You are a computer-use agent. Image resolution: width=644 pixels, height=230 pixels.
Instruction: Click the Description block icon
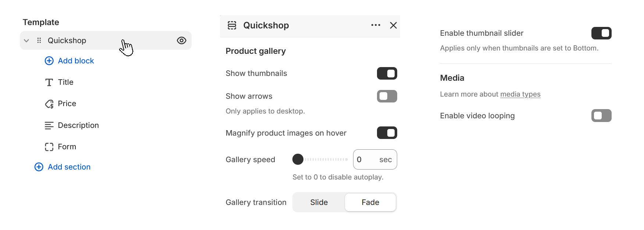coord(49,125)
